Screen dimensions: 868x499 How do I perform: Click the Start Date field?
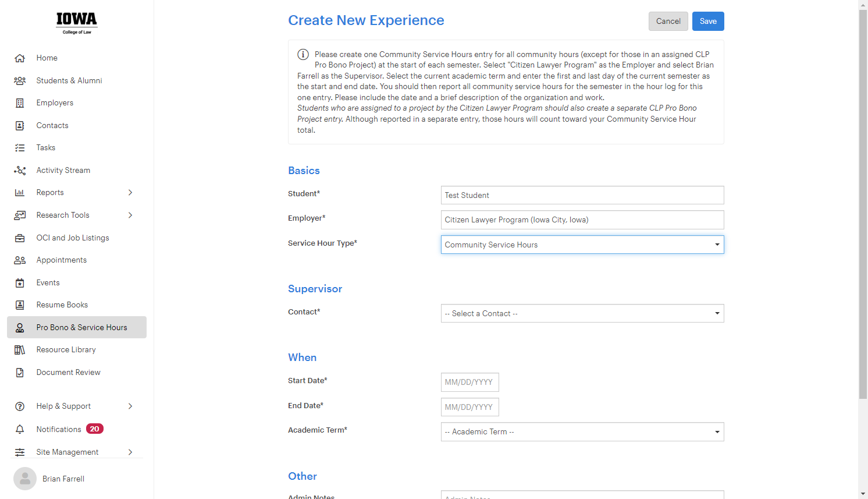pos(470,383)
